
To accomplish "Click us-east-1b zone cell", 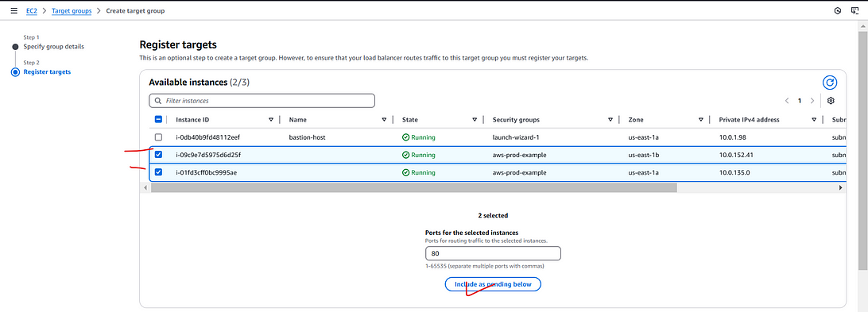I will point(644,155).
